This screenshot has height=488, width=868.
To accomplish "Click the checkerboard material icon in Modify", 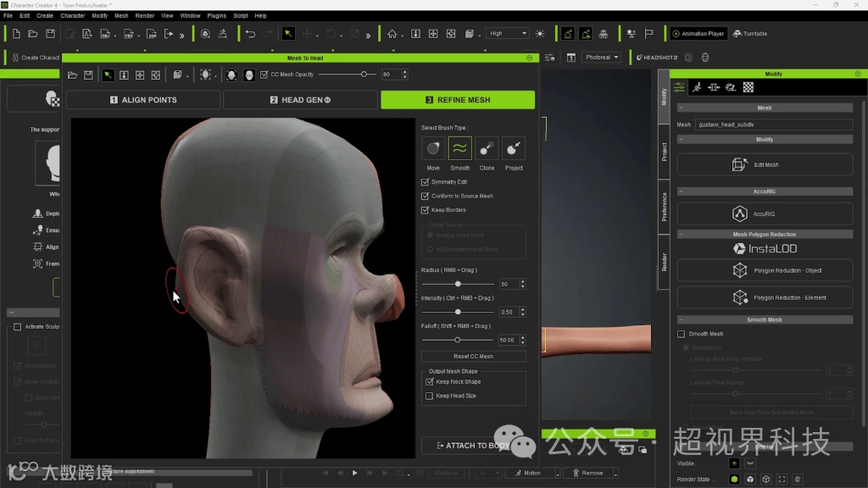I will point(748,87).
